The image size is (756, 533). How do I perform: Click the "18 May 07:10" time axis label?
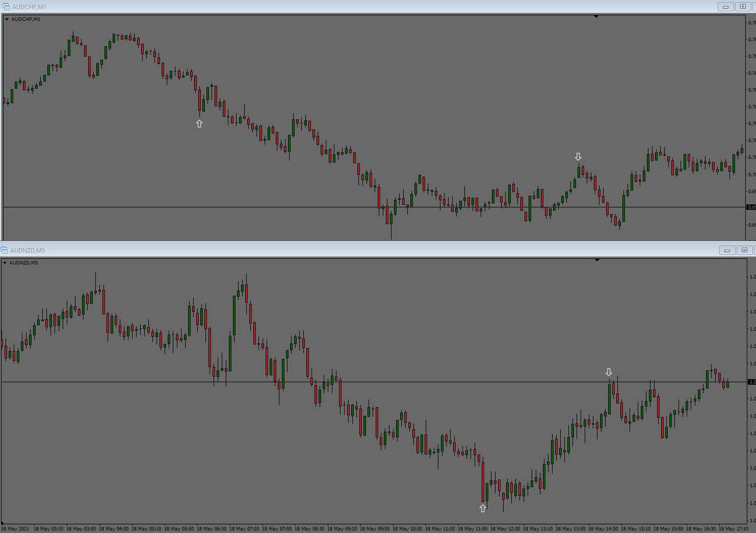click(244, 529)
